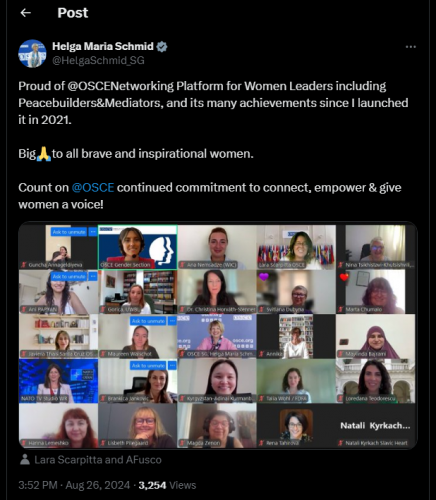Click the back arrow next to Post
This screenshot has width=436, height=500.
pyautogui.click(x=26, y=13)
